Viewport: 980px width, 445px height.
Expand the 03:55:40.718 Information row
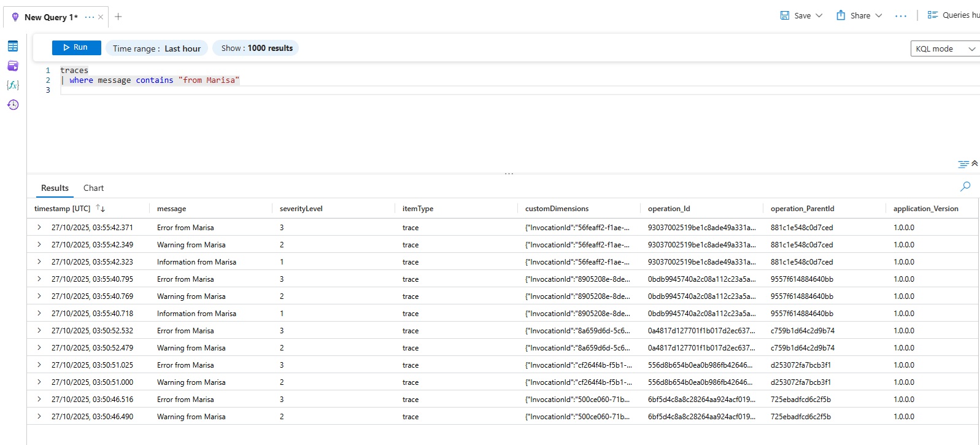coord(39,314)
